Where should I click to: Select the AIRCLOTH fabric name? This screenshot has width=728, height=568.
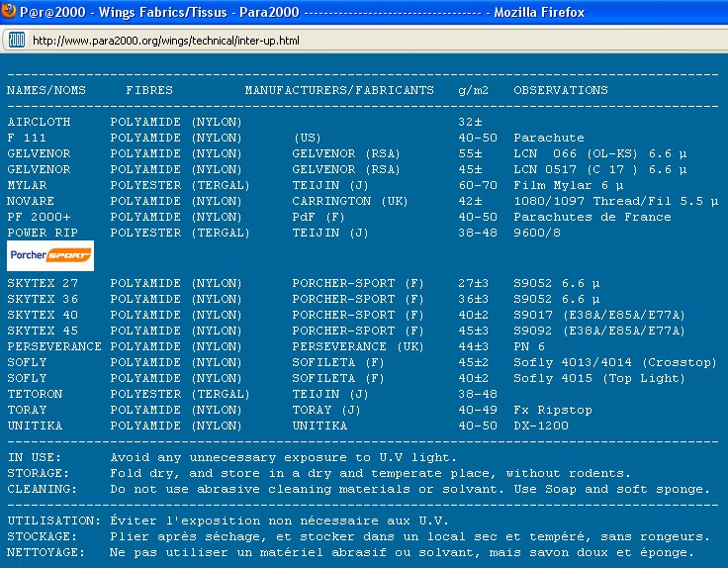(39, 122)
